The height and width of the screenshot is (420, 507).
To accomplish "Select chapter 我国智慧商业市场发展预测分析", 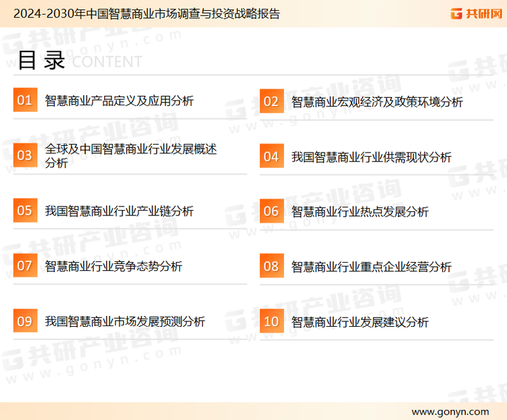I will (125, 321).
